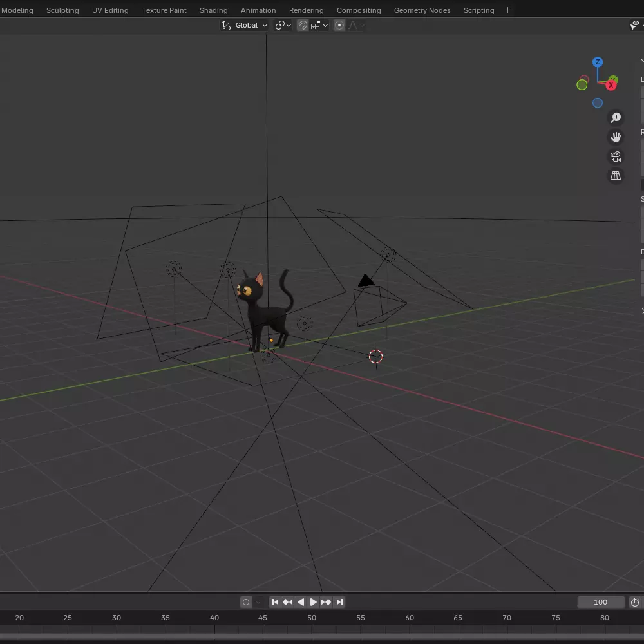Click the frame field showing 100

(x=600, y=602)
